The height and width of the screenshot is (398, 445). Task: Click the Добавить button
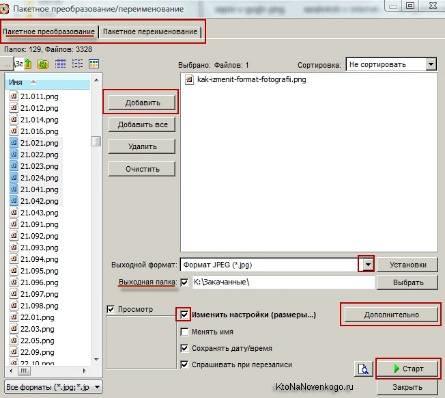tap(142, 103)
